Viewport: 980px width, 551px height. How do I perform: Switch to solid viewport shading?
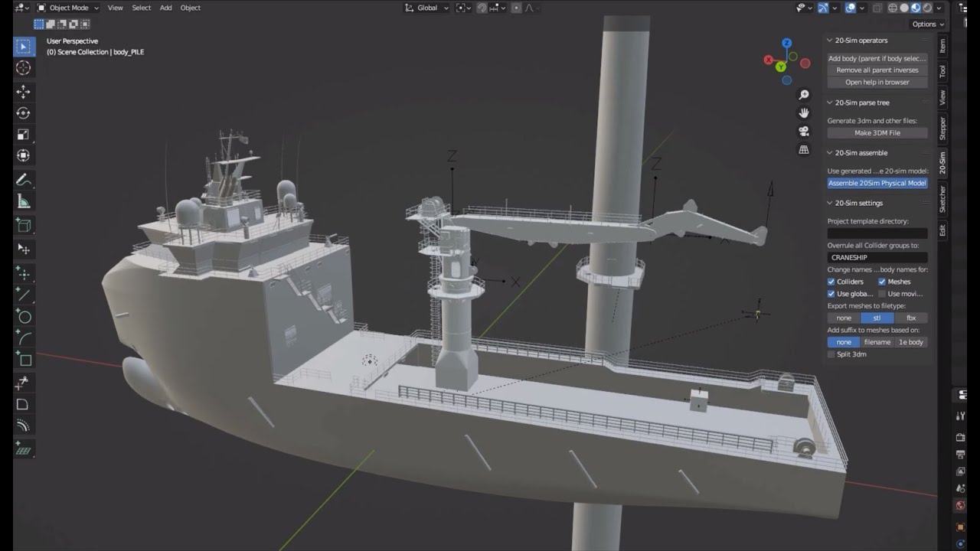pos(904,8)
